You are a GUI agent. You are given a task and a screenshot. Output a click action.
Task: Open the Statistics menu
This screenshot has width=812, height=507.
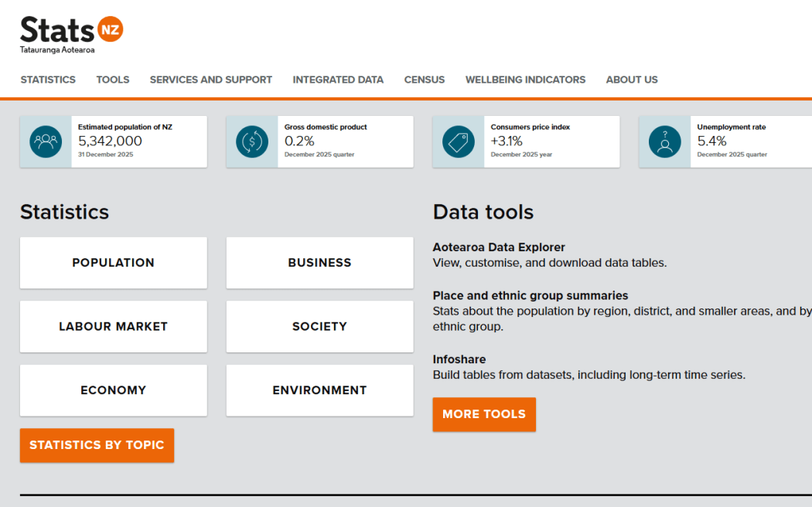(x=48, y=80)
